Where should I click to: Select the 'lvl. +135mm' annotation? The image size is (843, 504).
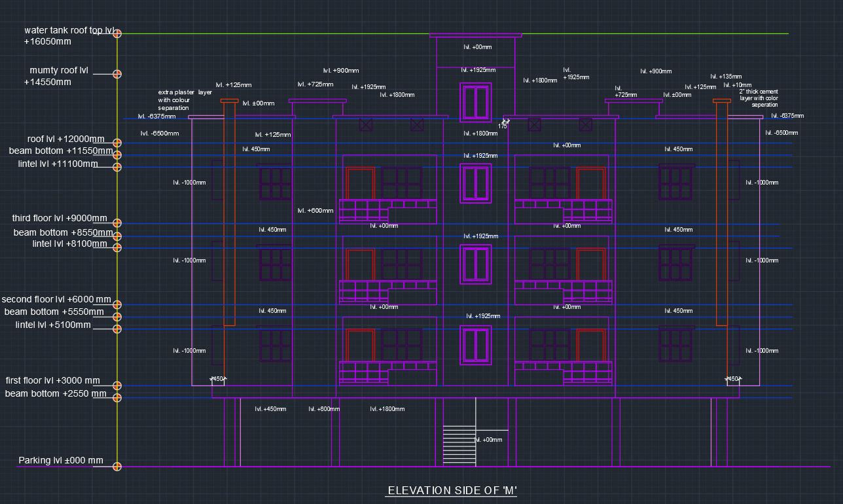(726, 77)
